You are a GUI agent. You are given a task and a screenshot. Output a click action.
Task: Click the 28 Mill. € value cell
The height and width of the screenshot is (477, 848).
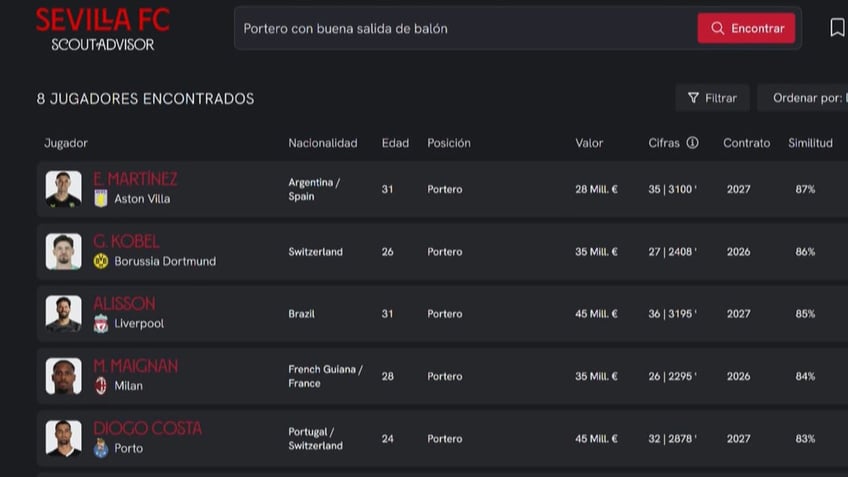coord(597,189)
